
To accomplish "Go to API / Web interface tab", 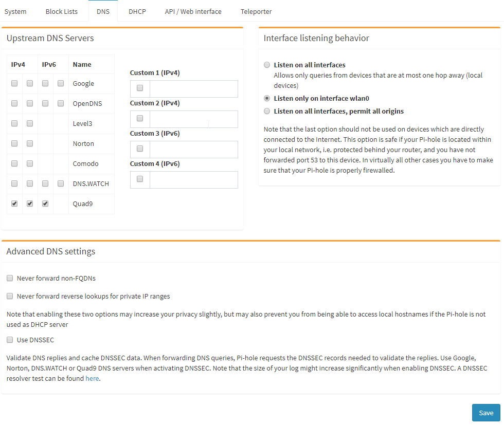I will pos(193,12).
